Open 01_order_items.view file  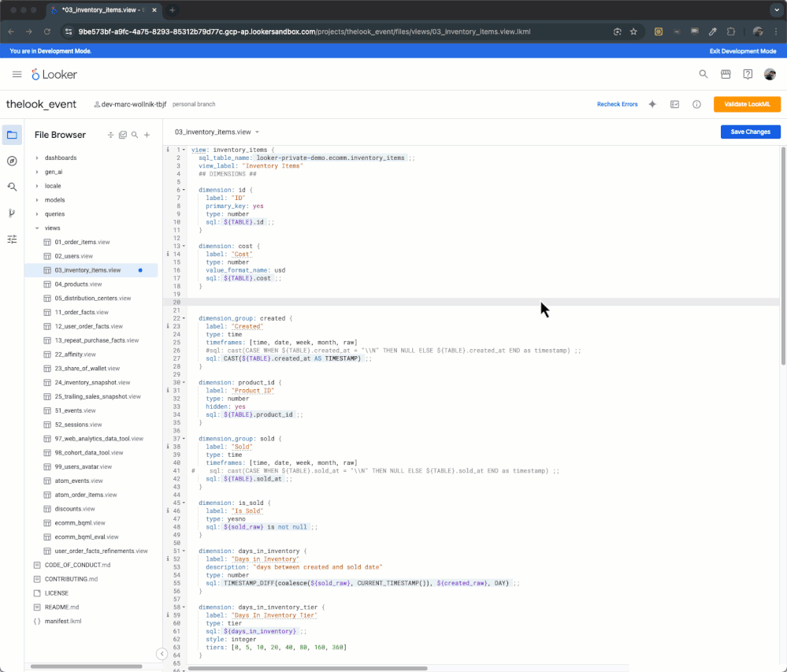(x=82, y=242)
